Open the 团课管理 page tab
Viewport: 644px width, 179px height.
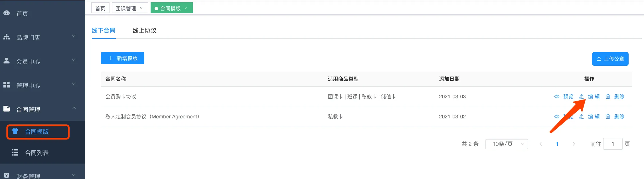[x=126, y=8]
